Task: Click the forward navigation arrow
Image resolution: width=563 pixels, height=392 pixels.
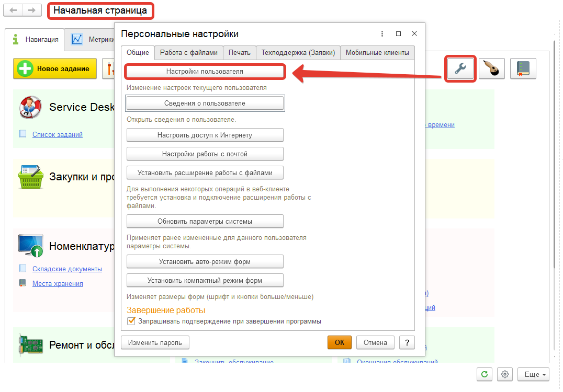Action: tap(32, 10)
